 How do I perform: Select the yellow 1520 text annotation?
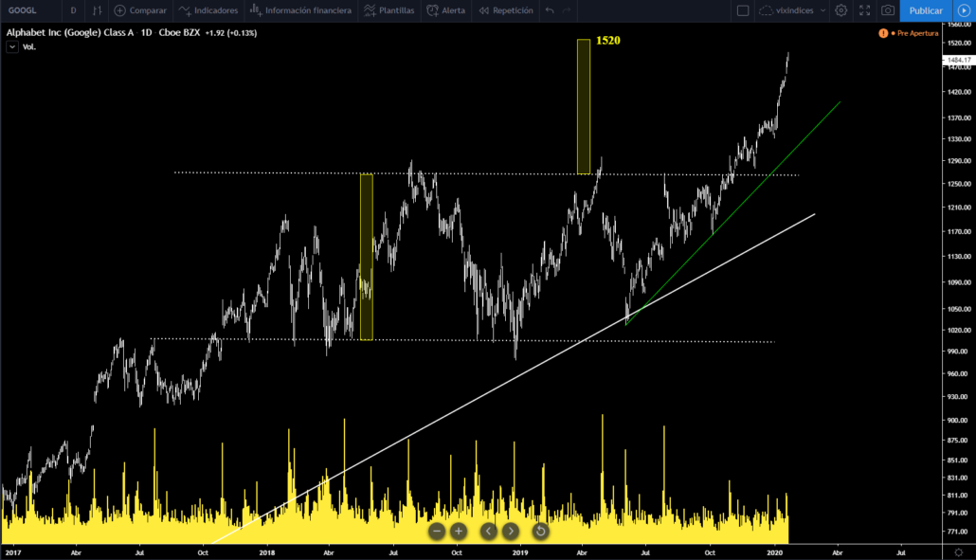coord(608,41)
